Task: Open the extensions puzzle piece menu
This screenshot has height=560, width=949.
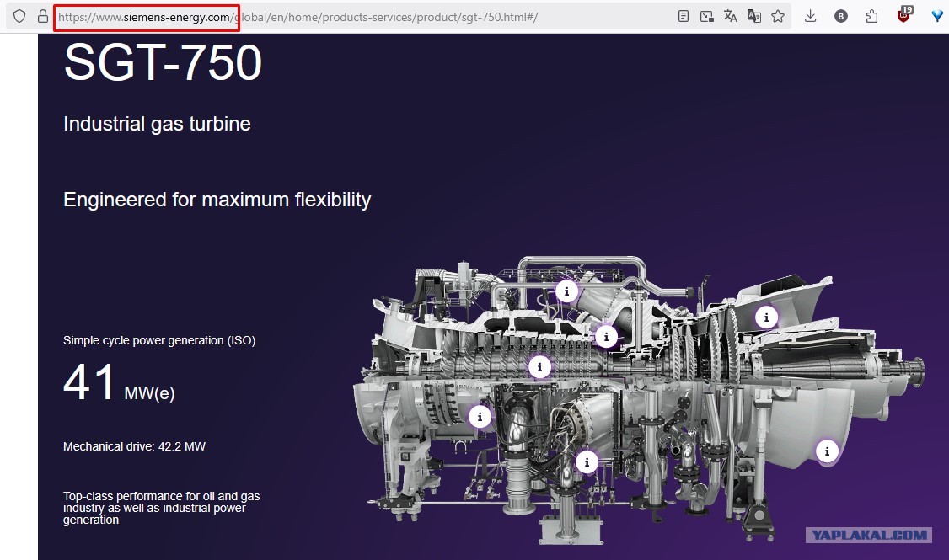Action: point(871,16)
